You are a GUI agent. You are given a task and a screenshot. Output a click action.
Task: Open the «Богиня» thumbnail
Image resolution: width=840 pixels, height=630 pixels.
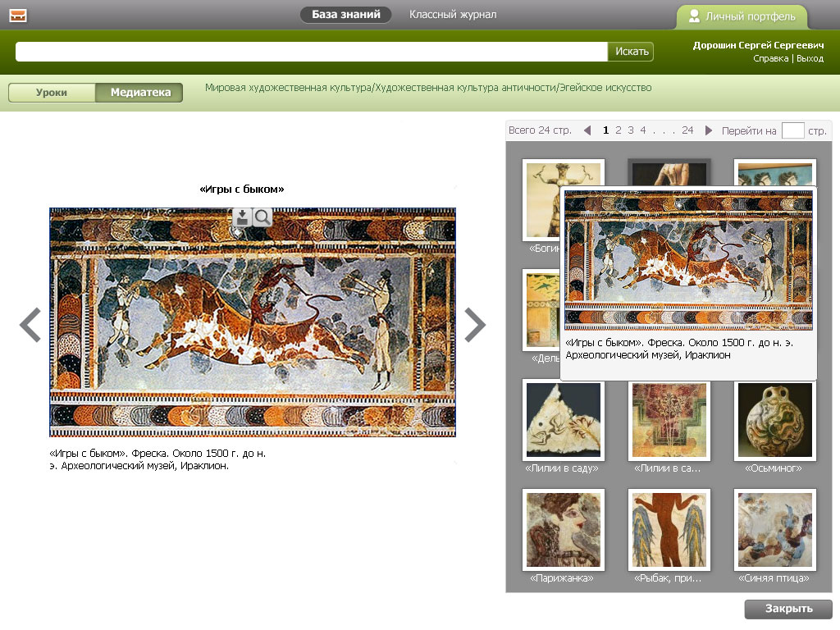pos(541,200)
